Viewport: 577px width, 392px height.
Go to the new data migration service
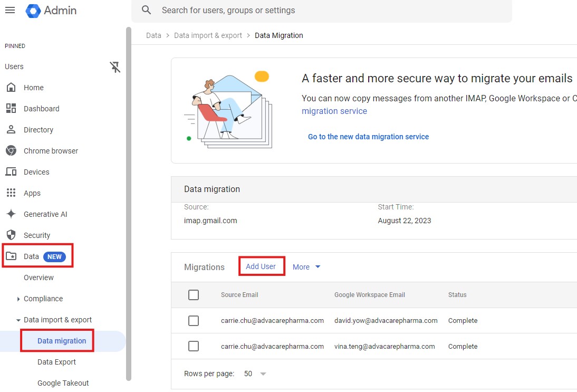click(x=368, y=137)
